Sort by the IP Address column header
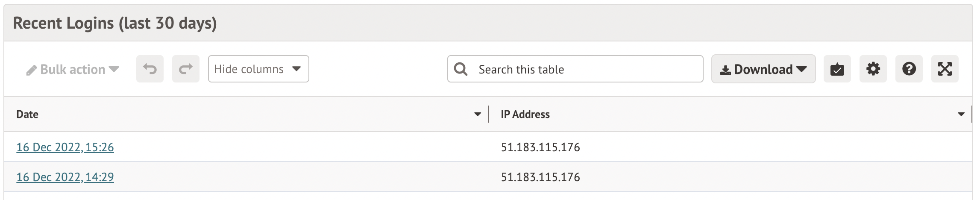The width and height of the screenshot is (980, 200). [x=525, y=114]
